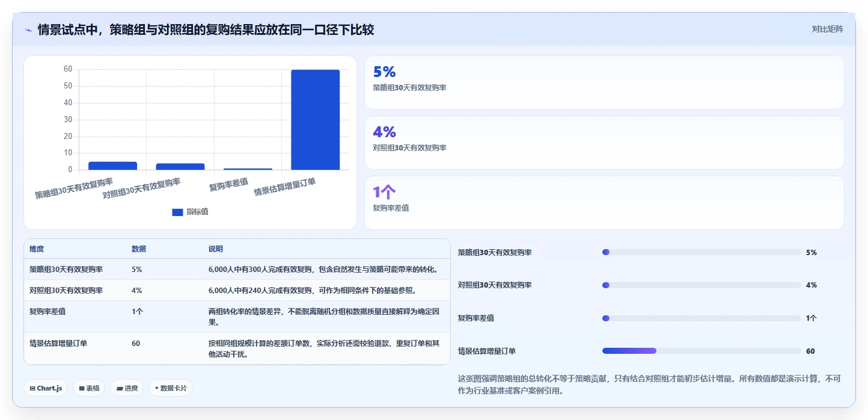Click the 情景估算增量订单 label in the progress list

pos(487,351)
